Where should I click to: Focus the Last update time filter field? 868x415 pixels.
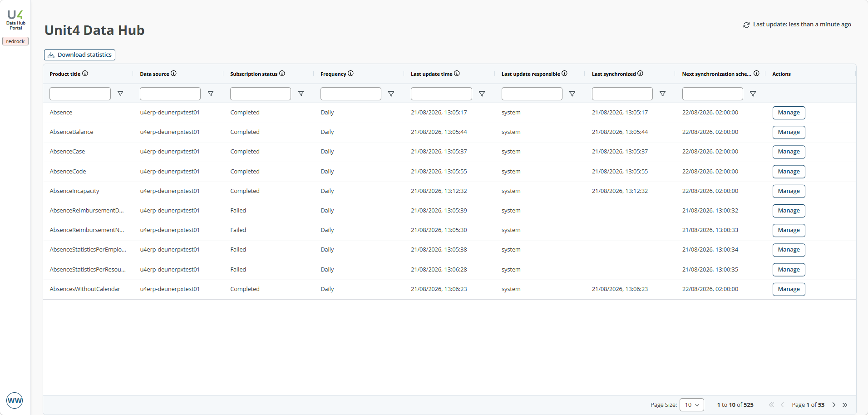(441, 94)
